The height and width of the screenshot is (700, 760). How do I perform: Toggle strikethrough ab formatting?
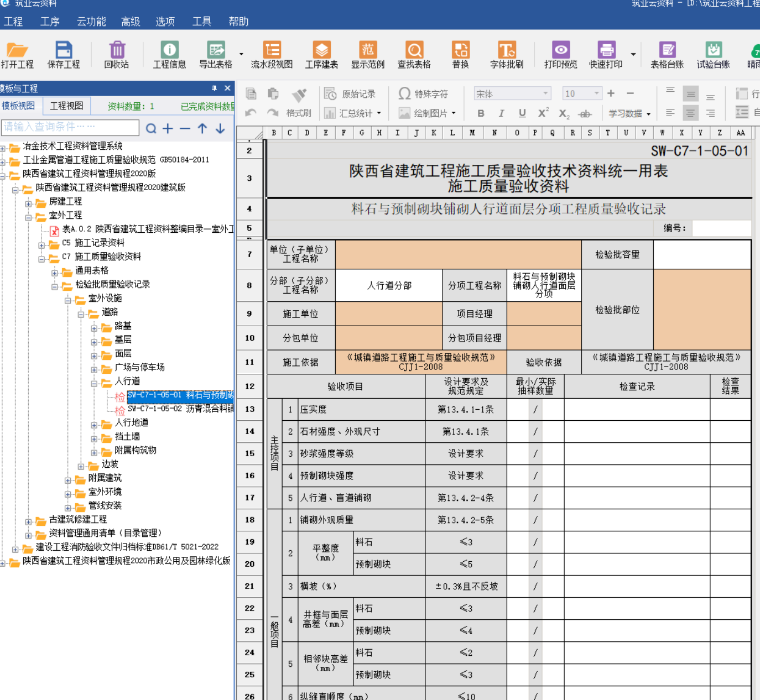[x=585, y=114]
